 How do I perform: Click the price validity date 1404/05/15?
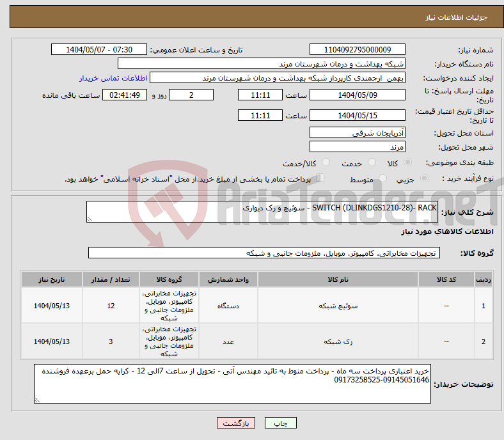pos(357,115)
